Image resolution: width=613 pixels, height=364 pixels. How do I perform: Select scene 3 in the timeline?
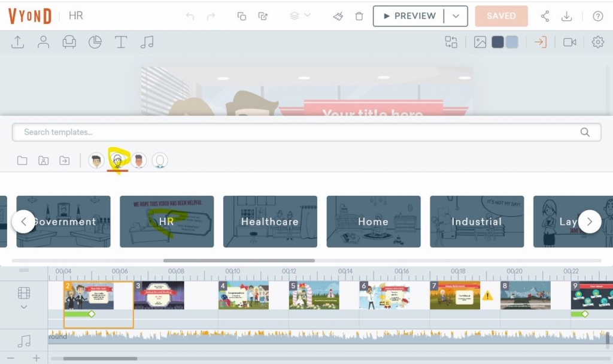(x=159, y=296)
